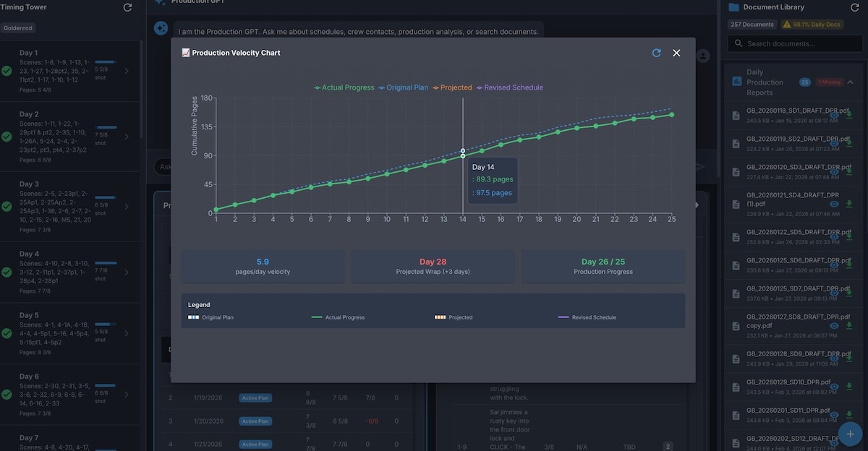Click the Daily Production Reports chart icon

click(x=737, y=82)
